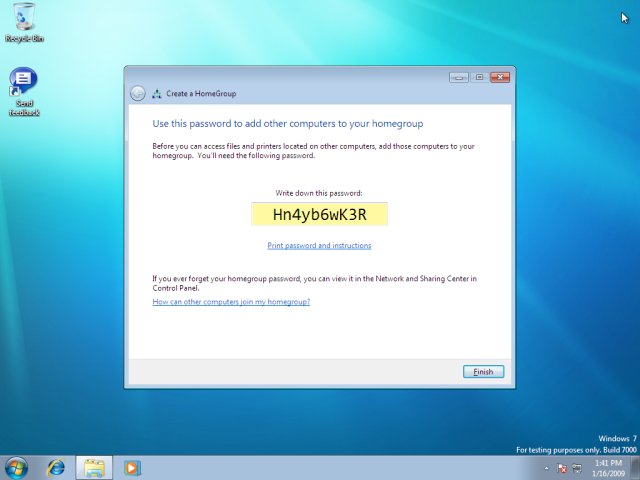Launch Internet Explorer from taskbar

tap(56, 468)
